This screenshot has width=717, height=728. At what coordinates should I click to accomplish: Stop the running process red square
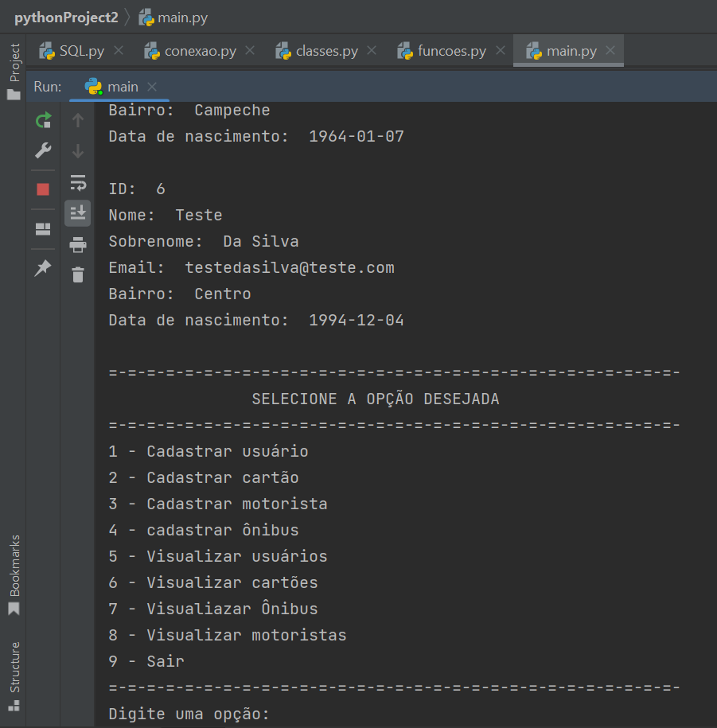[x=43, y=189]
